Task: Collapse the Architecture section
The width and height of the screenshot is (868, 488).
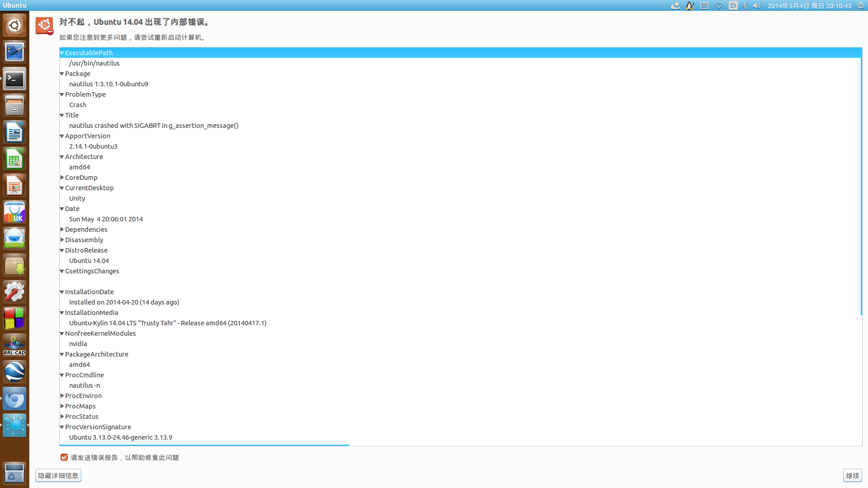Action: pyautogui.click(x=62, y=157)
